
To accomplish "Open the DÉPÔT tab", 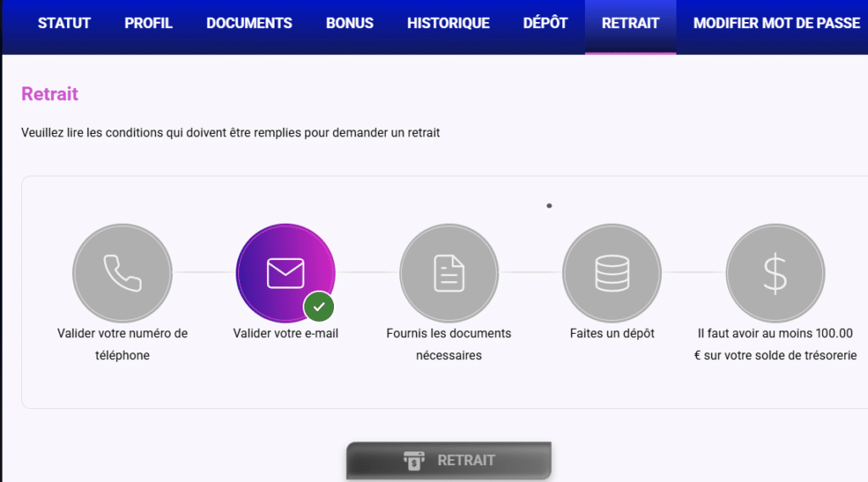I will [545, 23].
